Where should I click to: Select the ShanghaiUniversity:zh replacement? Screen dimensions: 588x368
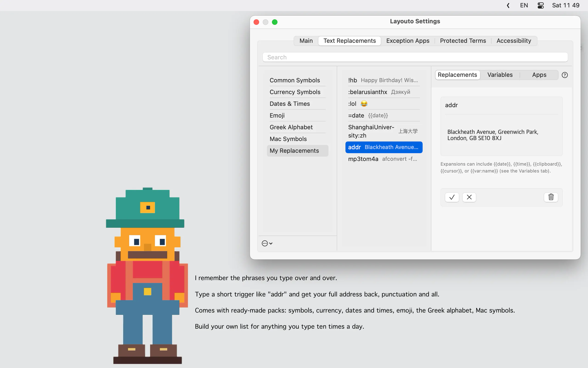[384, 131]
